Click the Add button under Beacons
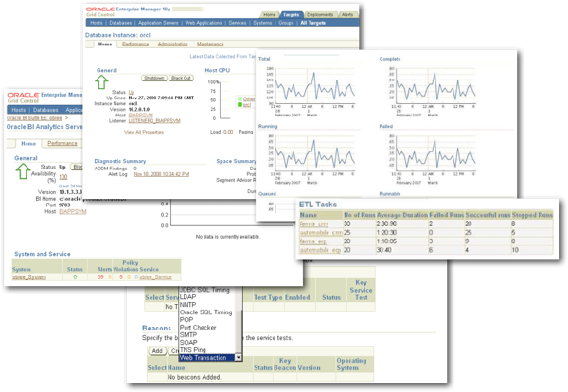This screenshot has height=392, width=568. click(157, 350)
